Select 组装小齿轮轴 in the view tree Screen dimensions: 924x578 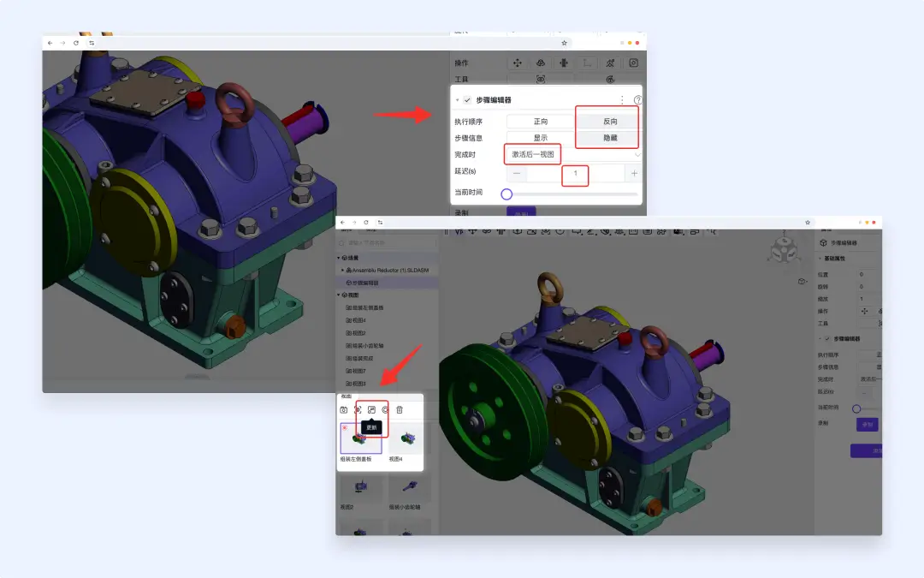coord(361,345)
